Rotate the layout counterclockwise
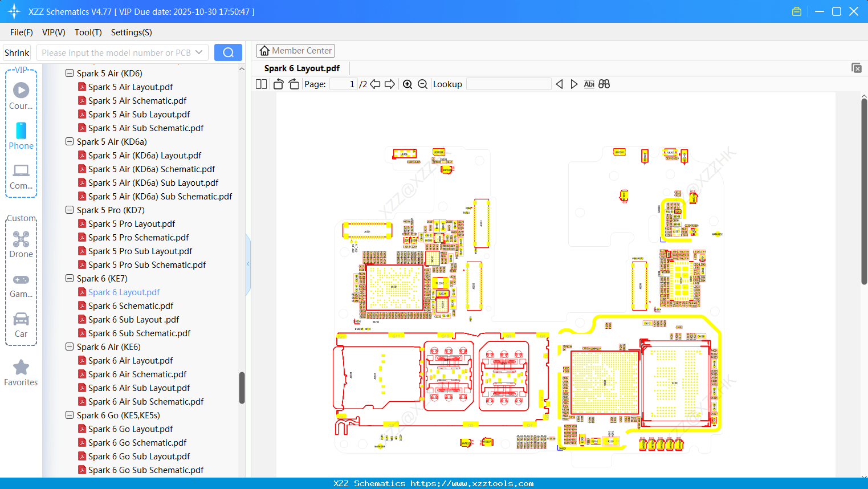 click(x=278, y=84)
